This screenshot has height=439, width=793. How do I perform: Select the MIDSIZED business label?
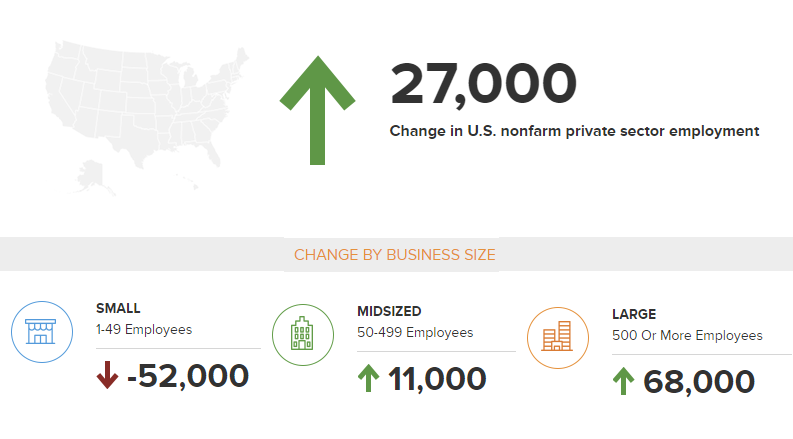click(389, 311)
